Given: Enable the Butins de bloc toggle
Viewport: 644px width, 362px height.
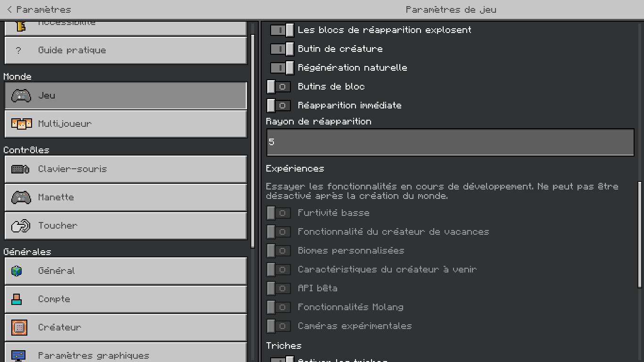Looking at the screenshot, I should 279,87.
